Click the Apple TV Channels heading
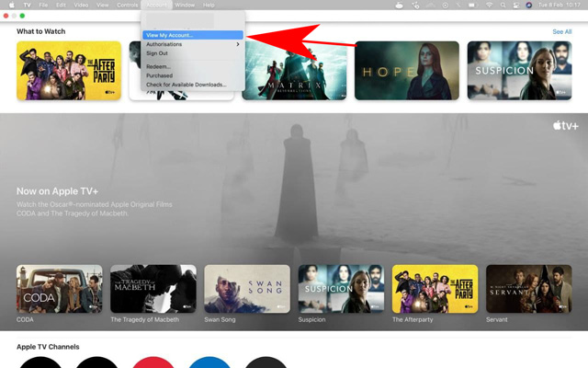 click(x=48, y=347)
